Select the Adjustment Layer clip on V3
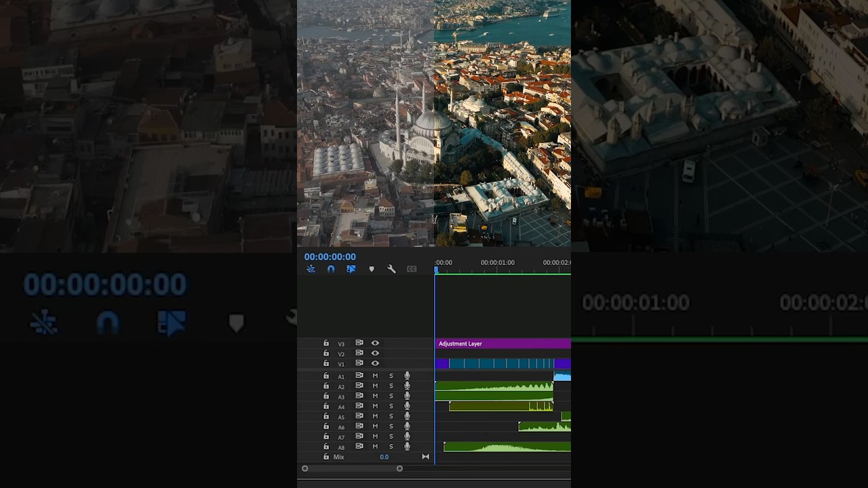Image resolution: width=868 pixels, height=488 pixels. click(x=502, y=344)
